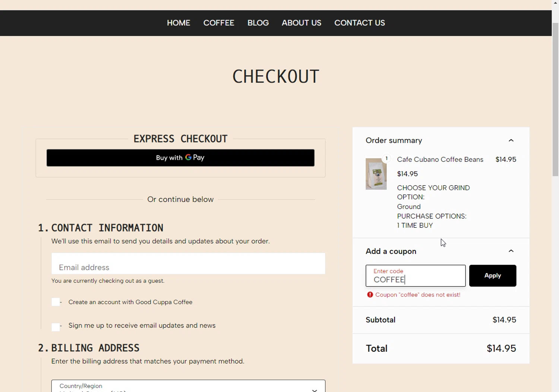Tick Sign me up for email updates

56,327
